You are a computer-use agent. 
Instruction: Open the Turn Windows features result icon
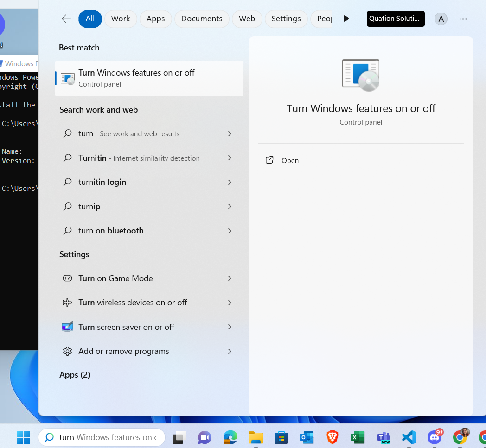coord(67,79)
